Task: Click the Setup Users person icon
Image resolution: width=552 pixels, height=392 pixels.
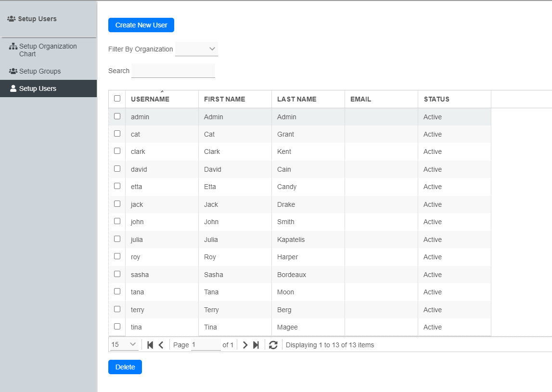Action: tap(13, 89)
